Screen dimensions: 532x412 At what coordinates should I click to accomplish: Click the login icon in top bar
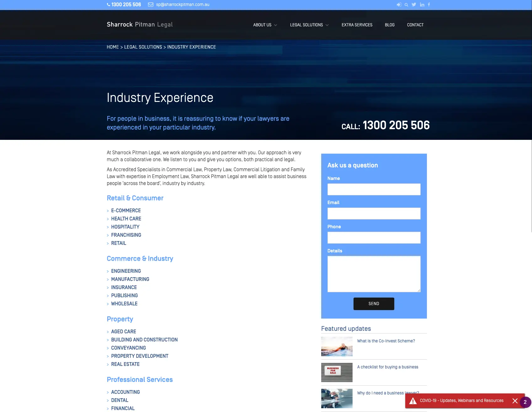pos(399,5)
